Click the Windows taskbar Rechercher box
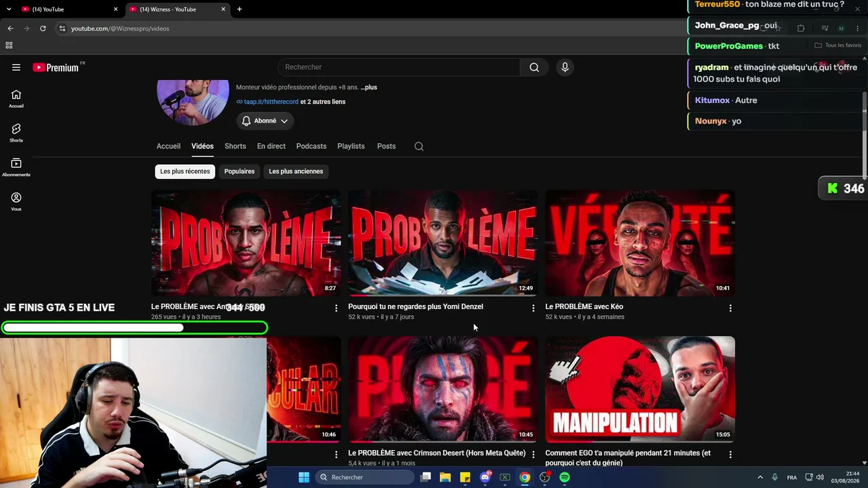The image size is (868, 488). [365, 477]
